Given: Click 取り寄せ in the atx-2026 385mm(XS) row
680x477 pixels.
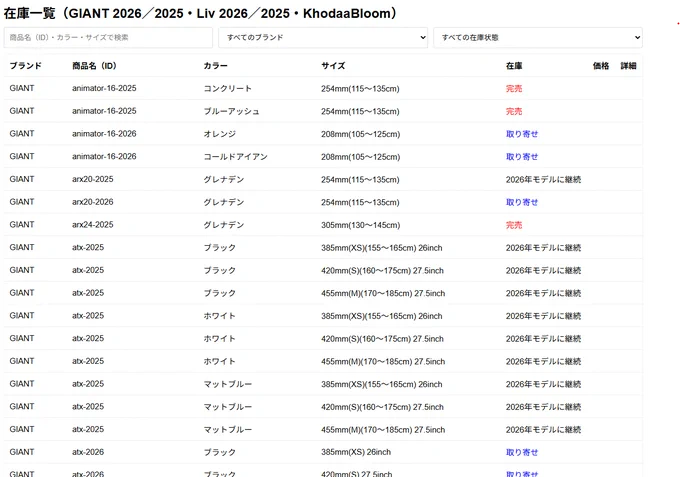Looking at the screenshot, I should [x=522, y=452].
